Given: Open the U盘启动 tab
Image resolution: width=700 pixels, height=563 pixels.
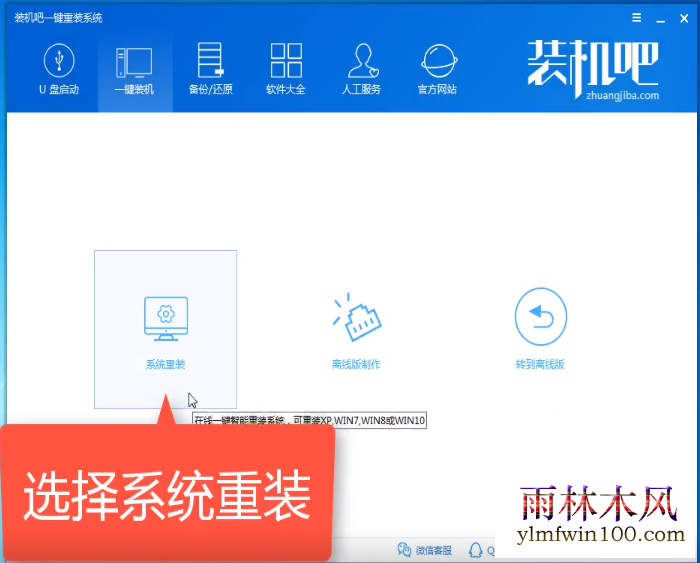Looking at the screenshot, I should [x=59, y=70].
